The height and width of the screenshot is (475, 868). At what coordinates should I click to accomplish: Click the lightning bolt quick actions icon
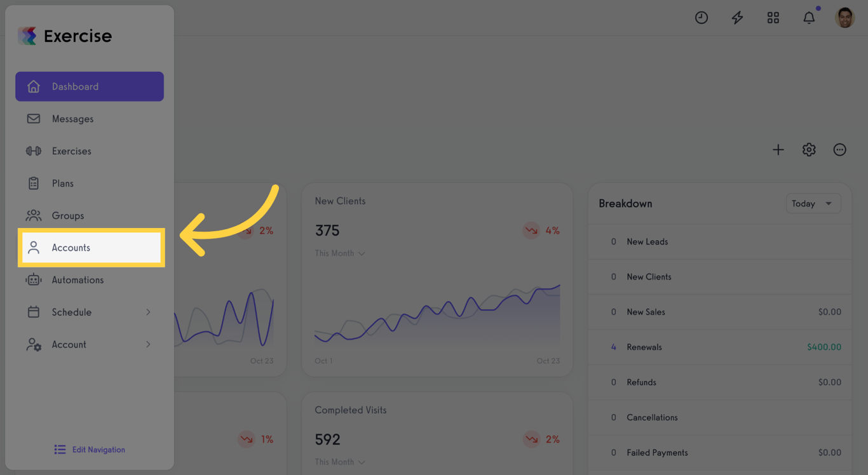tap(737, 18)
